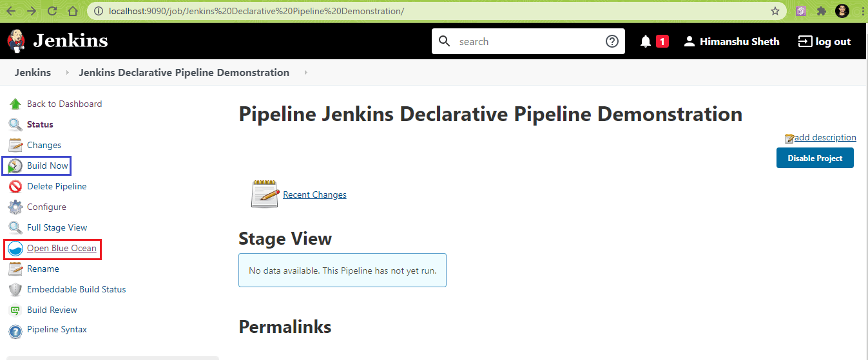This screenshot has width=868, height=360.
Task: Click the Recent Changes notepad icon
Action: pos(264,194)
